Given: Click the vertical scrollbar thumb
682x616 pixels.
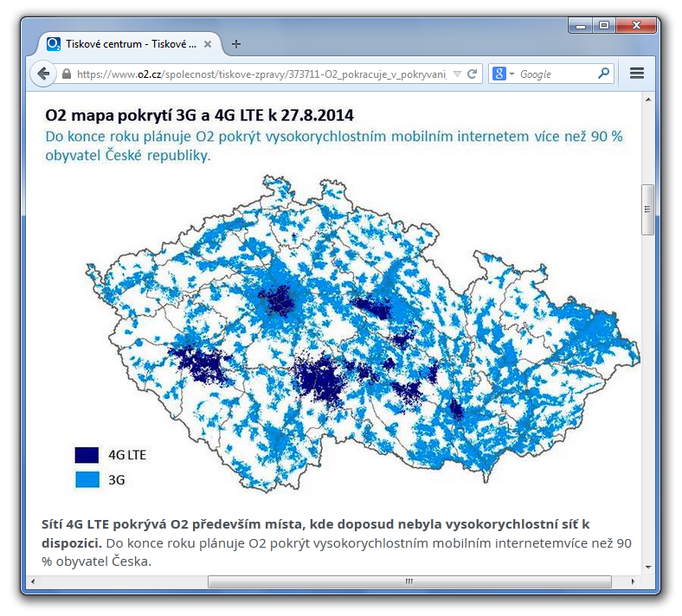Looking at the screenshot, I should tap(647, 209).
